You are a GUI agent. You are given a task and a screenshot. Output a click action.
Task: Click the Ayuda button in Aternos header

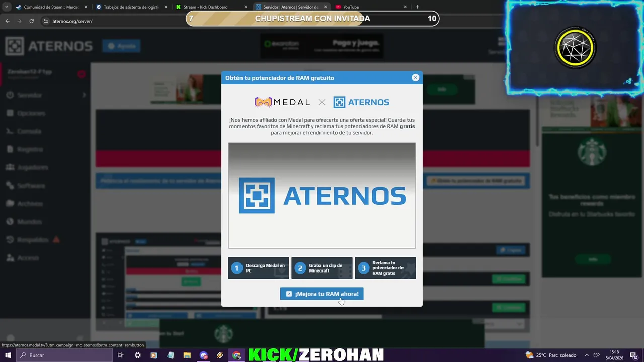coord(121,46)
